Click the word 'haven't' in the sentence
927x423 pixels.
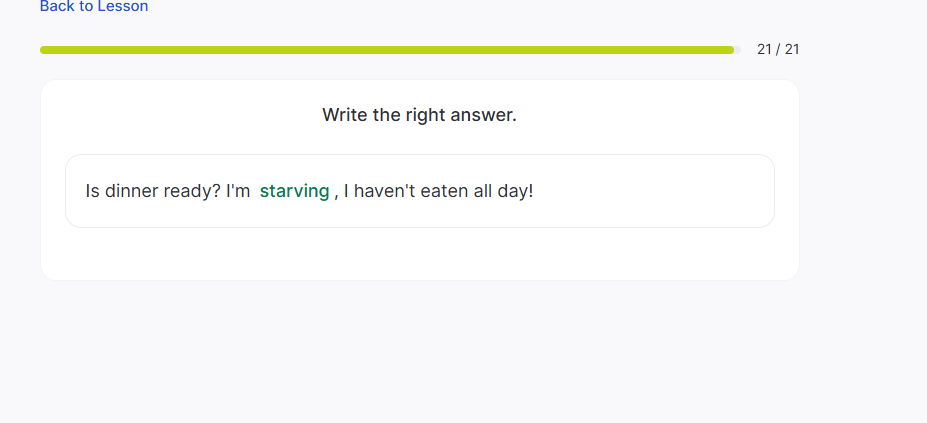(386, 191)
